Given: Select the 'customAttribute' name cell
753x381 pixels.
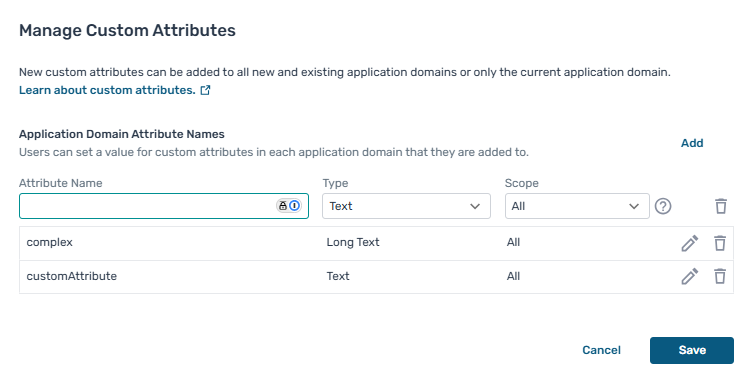Looking at the screenshot, I should (x=72, y=276).
